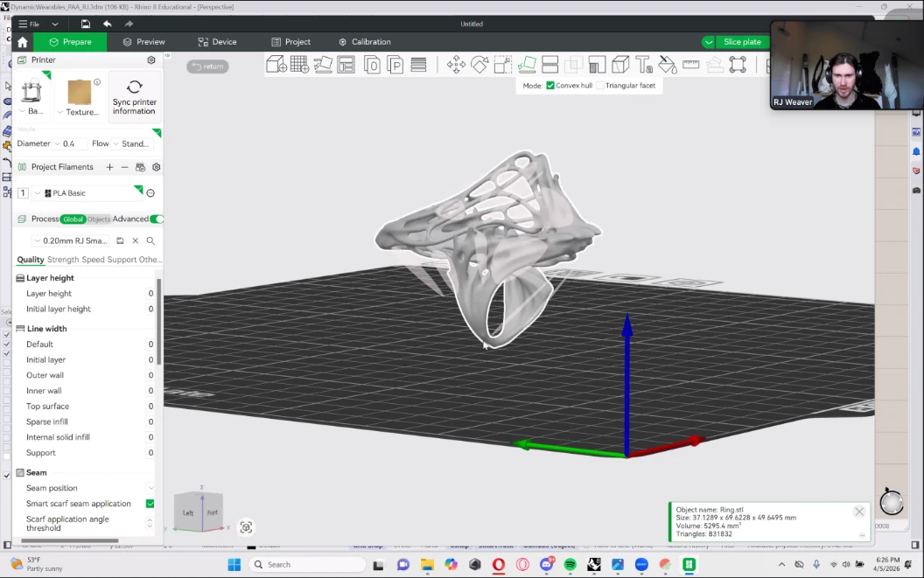Expand the nozzle Diameter dropdown
924x578 pixels.
70,144
